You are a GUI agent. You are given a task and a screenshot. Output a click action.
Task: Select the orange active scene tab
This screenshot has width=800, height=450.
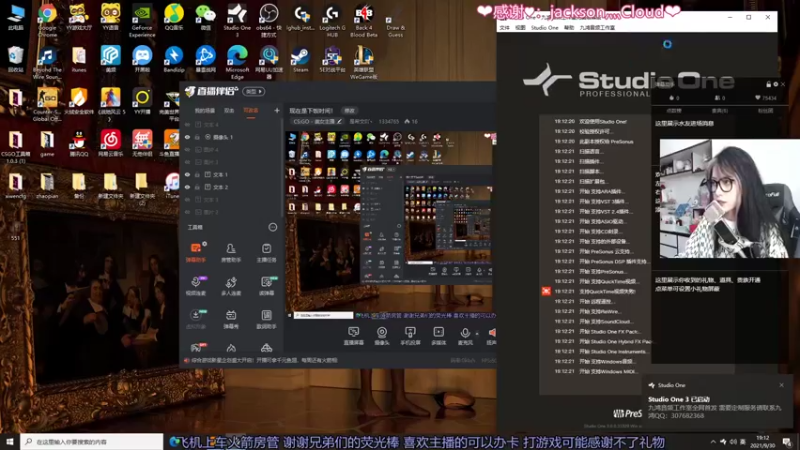tap(251, 110)
